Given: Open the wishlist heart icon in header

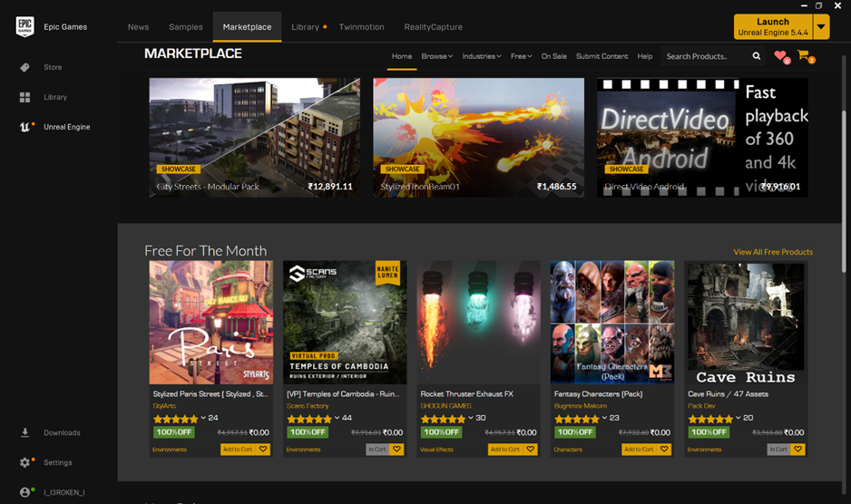Looking at the screenshot, I should (780, 55).
